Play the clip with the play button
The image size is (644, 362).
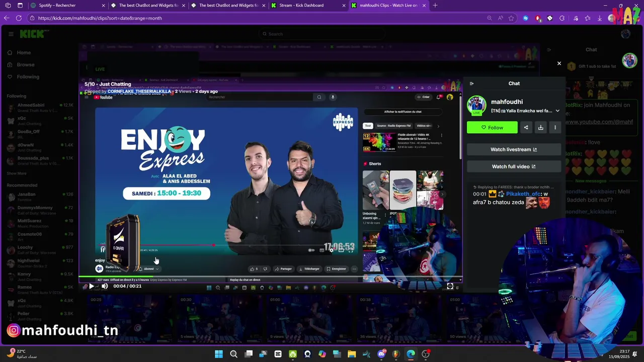(91, 286)
